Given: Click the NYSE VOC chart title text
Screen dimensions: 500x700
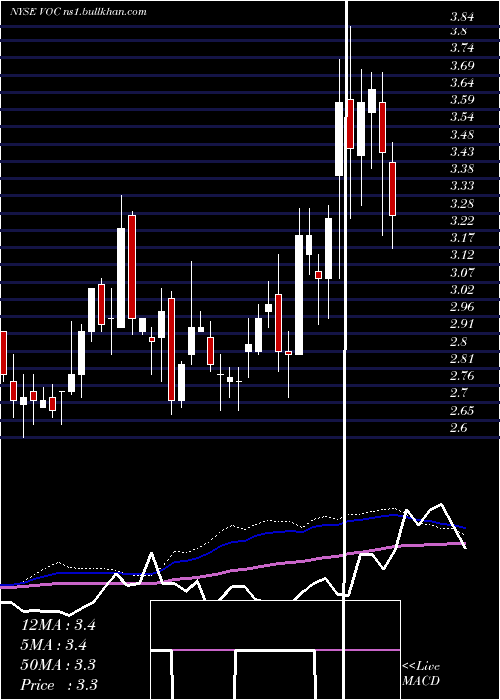Looking at the screenshot, I should 79,12.
